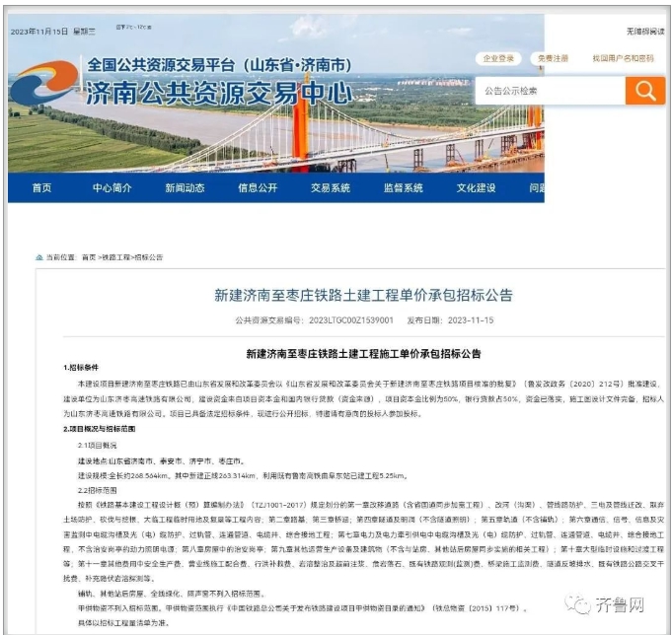The image size is (672, 635).
Task: Click section heading 1.招标条件
Action: [81, 368]
